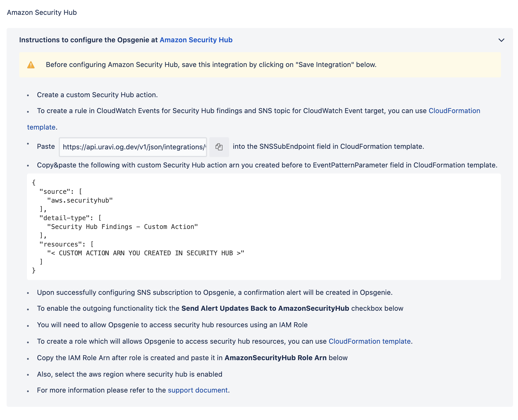Click the "Security Hub Findings – Custom Action" code line

pyautogui.click(x=122, y=227)
